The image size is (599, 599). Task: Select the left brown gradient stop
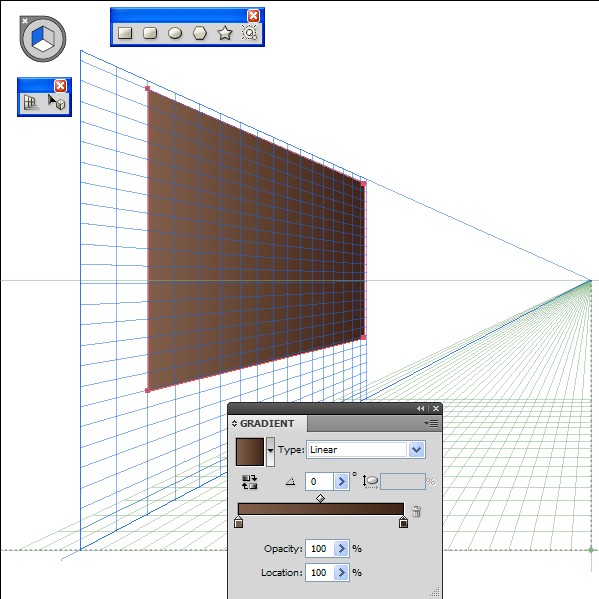tap(238, 522)
